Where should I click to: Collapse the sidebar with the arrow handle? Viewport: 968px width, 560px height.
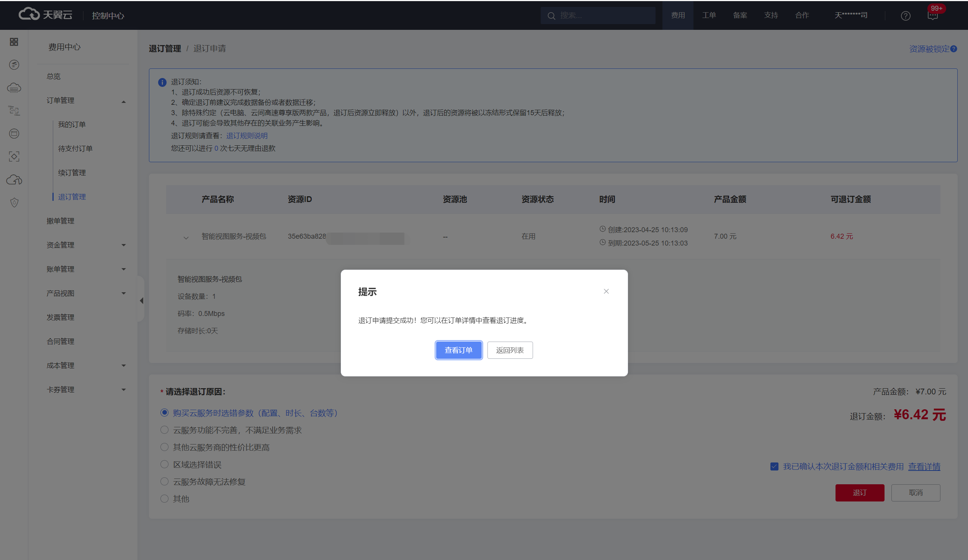tap(141, 301)
